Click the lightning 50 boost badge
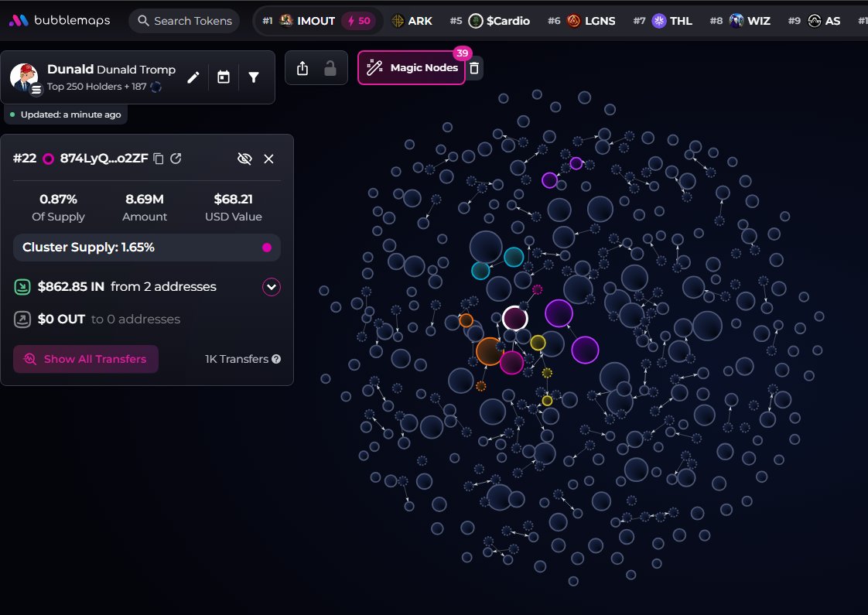 coord(358,20)
